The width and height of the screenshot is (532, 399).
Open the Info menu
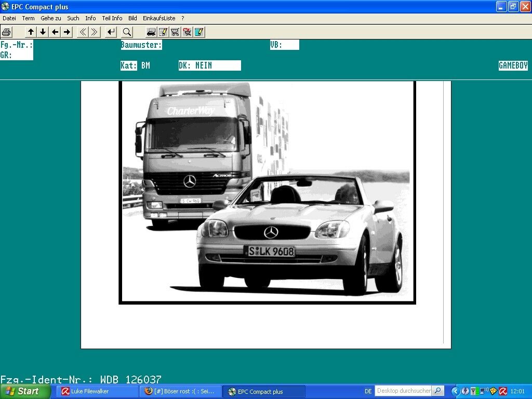tap(90, 18)
